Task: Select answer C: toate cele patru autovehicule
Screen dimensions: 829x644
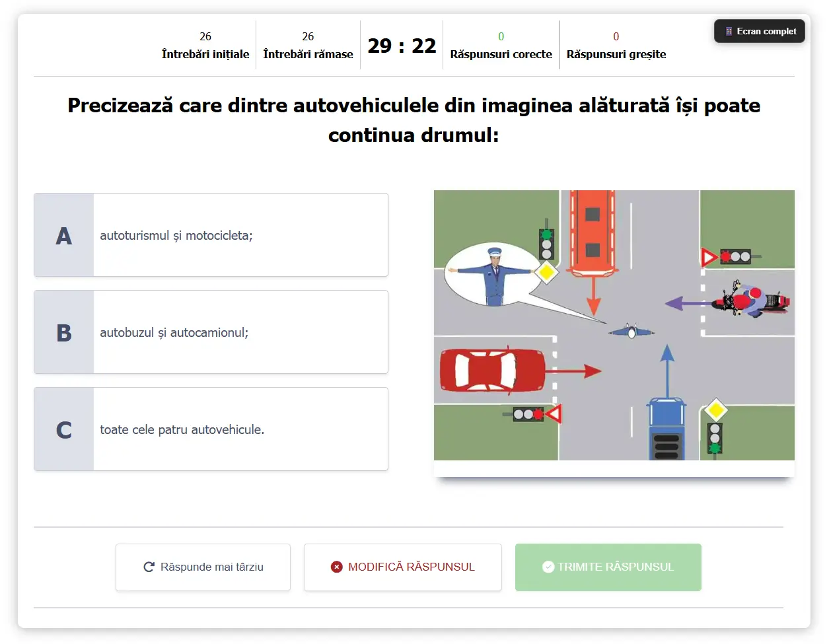Action: pyautogui.click(x=211, y=429)
